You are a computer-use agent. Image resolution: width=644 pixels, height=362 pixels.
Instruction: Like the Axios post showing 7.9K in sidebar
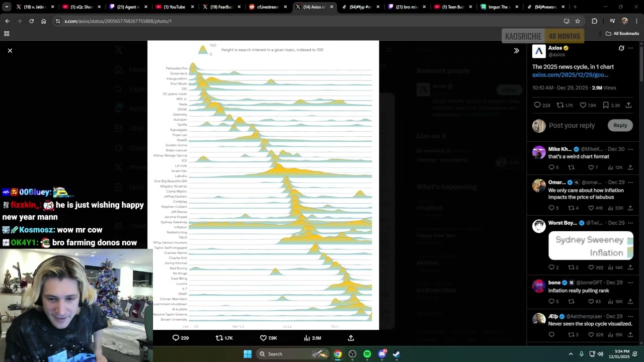pos(588,105)
